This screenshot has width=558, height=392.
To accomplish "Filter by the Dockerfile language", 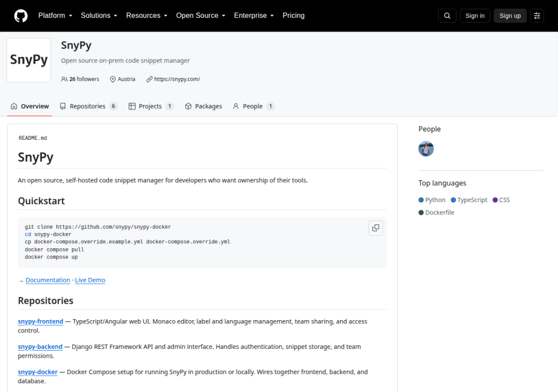I will [x=440, y=212].
